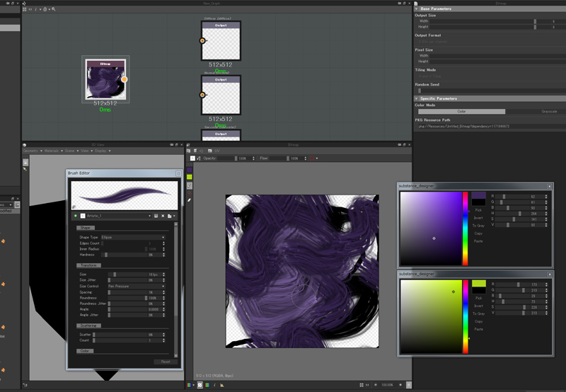Click Paste in the green color picker
Viewport: 566px width, 392px height.
point(479,329)
